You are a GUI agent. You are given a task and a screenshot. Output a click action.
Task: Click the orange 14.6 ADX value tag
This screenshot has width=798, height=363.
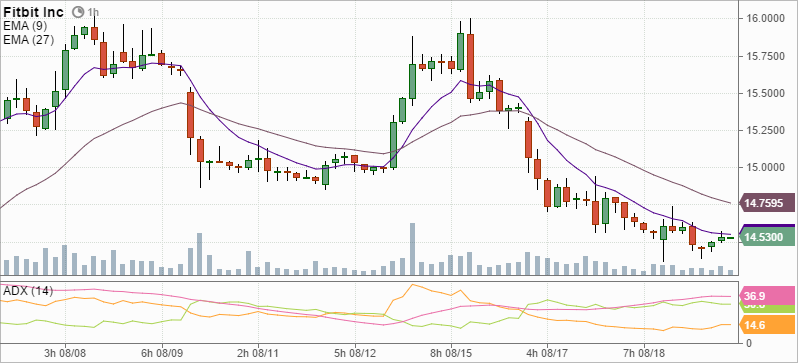pyautogui.click(x=766, y=324)
